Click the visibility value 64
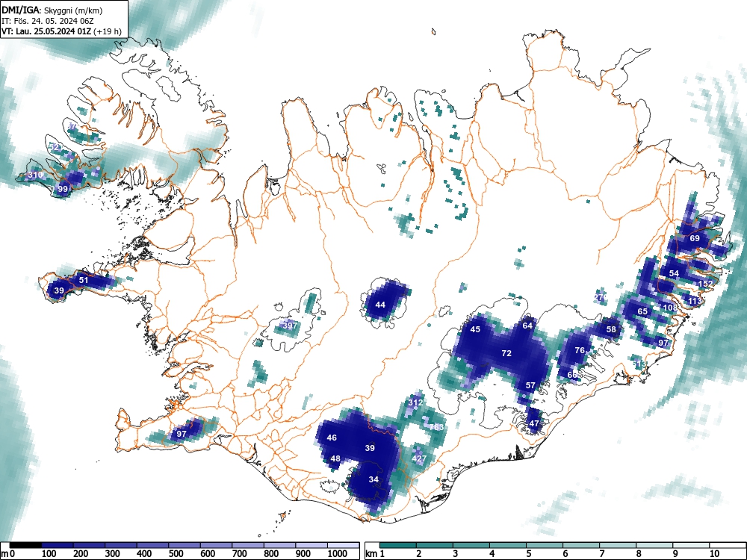The image size is (747, 560). tap(527, 326)
